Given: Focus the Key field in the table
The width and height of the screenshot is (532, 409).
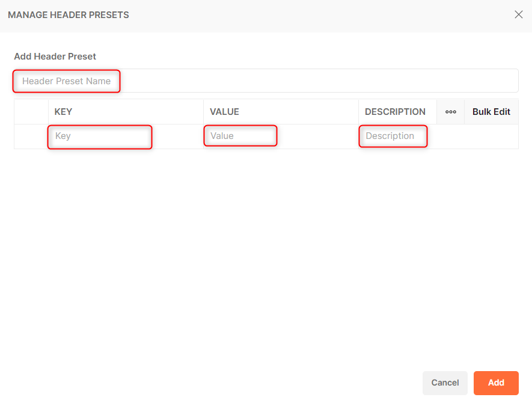Looking at the screenshot, I should point(99,137).
